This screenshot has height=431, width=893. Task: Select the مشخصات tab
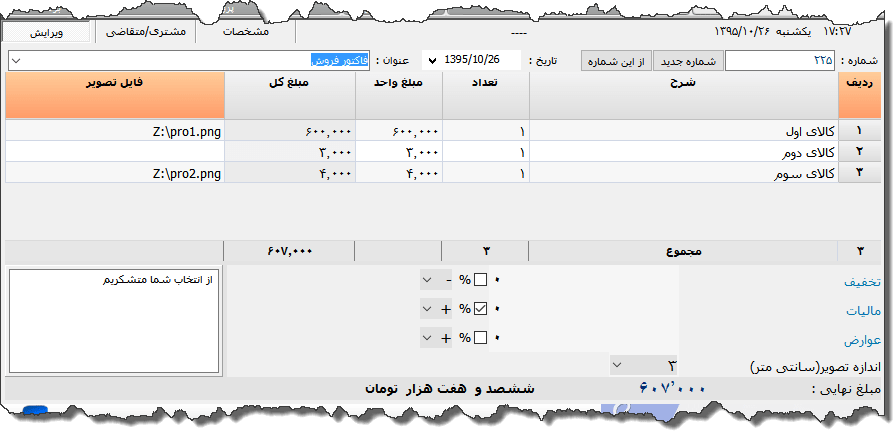tap(245, 32)
